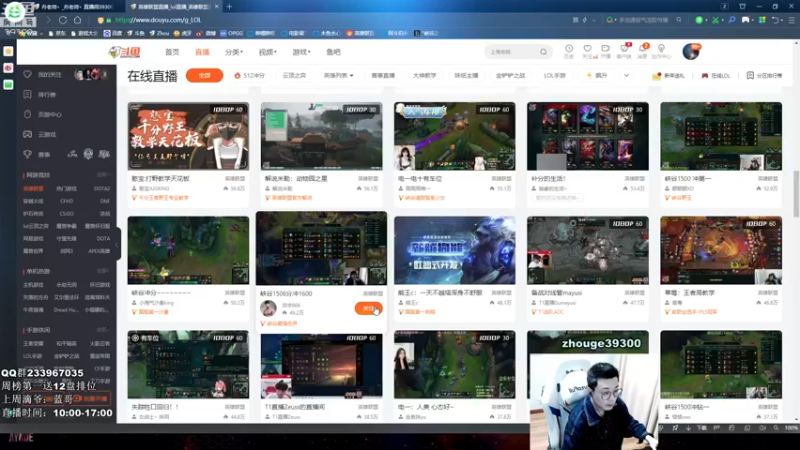Open the Zhou bookmark
800x450 pixels.
point(159,33)
